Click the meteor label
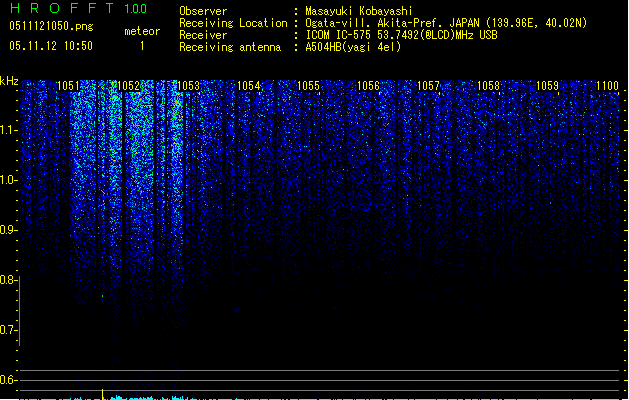Viewport: 629px width, 400px height. 142,31
